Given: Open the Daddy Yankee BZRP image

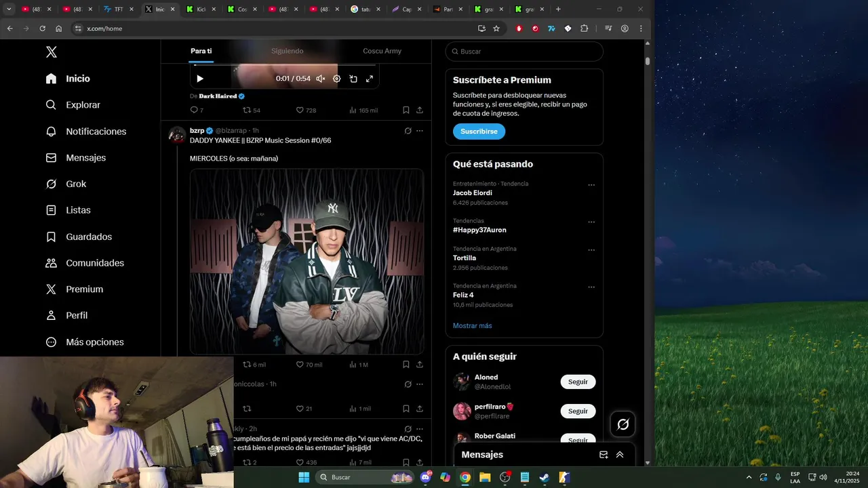Looking at the screenshot, I should [x=307, y=262].
